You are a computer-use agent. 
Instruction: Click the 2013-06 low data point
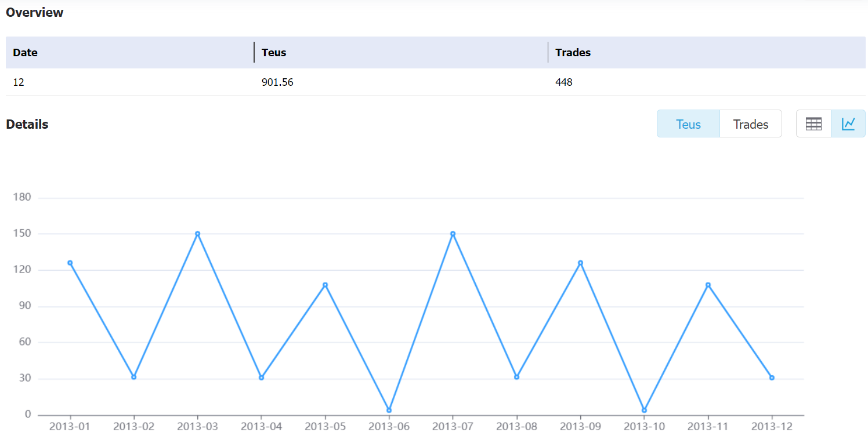(389, 410)
